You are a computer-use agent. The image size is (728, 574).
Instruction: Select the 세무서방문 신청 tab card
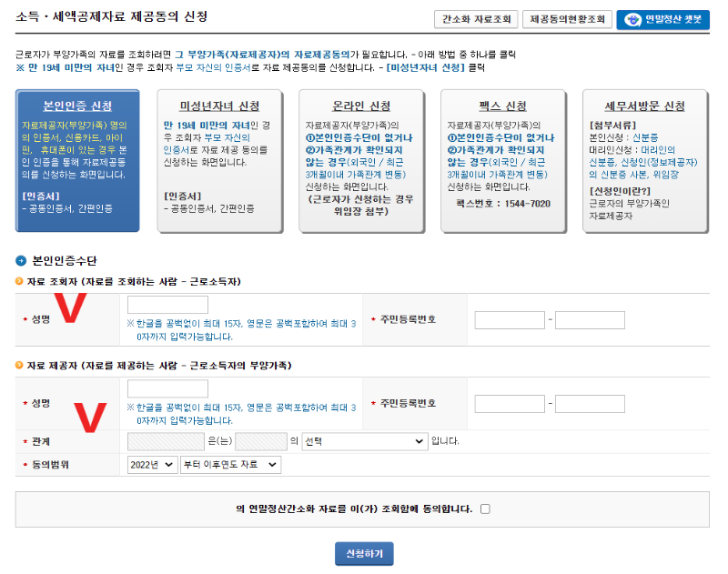coord(645,160)
